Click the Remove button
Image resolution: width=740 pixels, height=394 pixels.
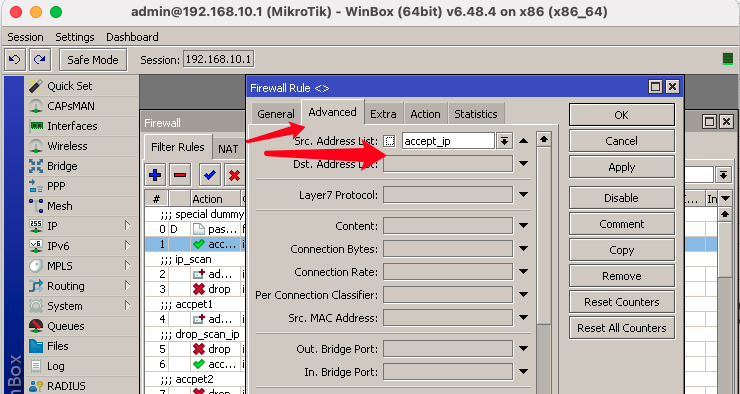point(622,276)
